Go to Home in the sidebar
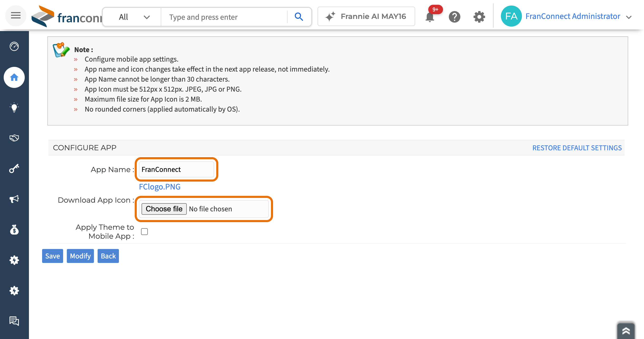The image size is (644, 339). tap(14, 77)
